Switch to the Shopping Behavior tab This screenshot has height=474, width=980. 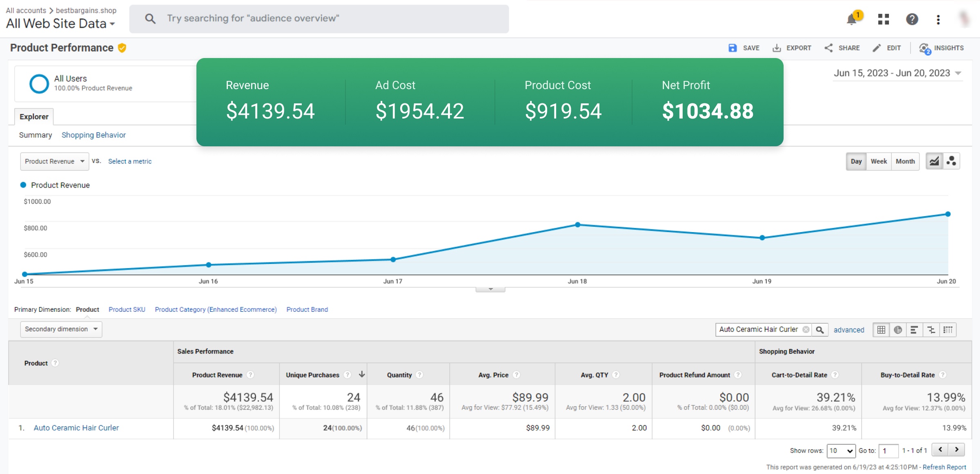pyautogui.click(x=94, y=135)
